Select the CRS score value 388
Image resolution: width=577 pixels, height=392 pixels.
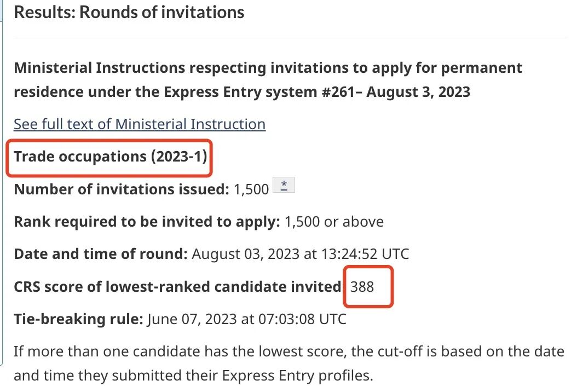click(x=362, y=287)
